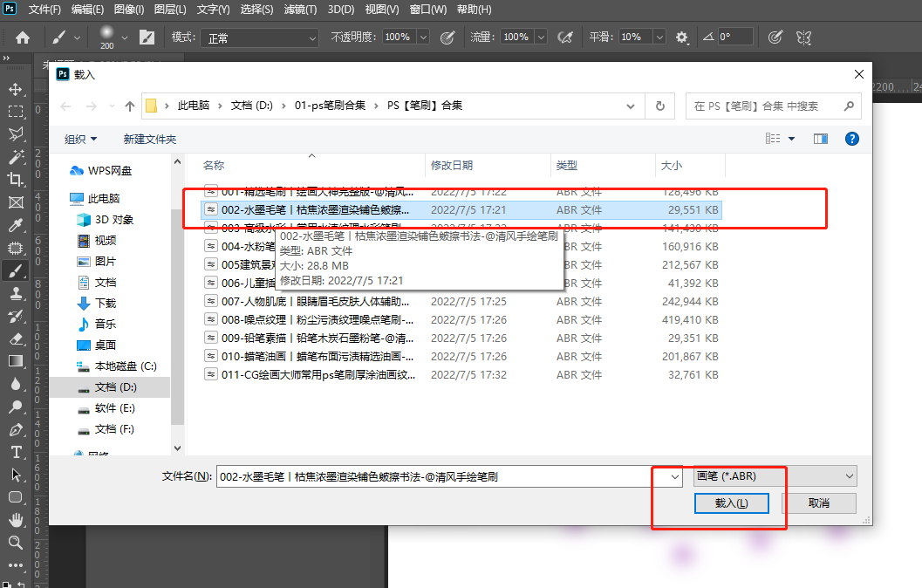922x588 pixels.
Task: Click 新建文件夹 button
Action: (x=150, y=140)
